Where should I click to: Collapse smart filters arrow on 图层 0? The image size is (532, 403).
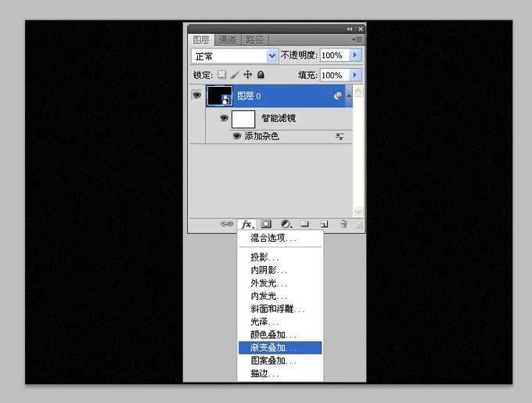(x=348, y=96)
